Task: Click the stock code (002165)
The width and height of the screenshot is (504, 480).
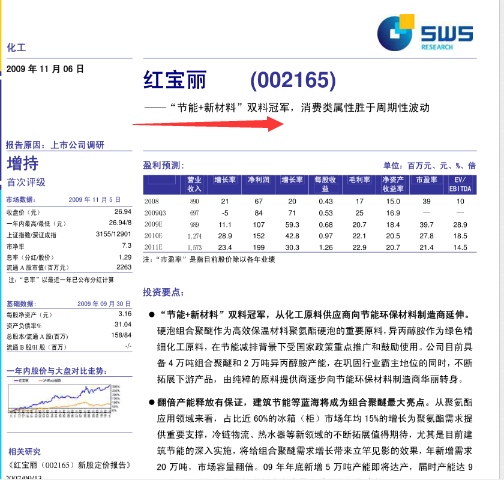Action: point(293,80)
